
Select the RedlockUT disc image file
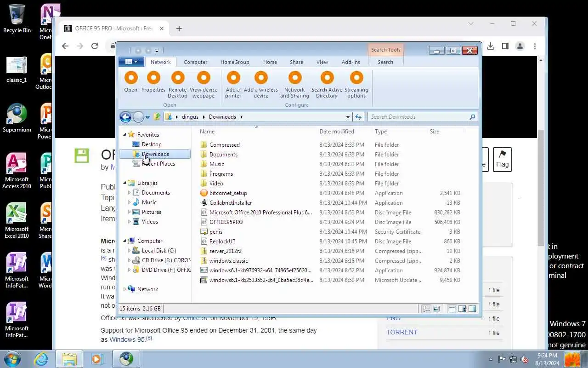tap(222, 241)
